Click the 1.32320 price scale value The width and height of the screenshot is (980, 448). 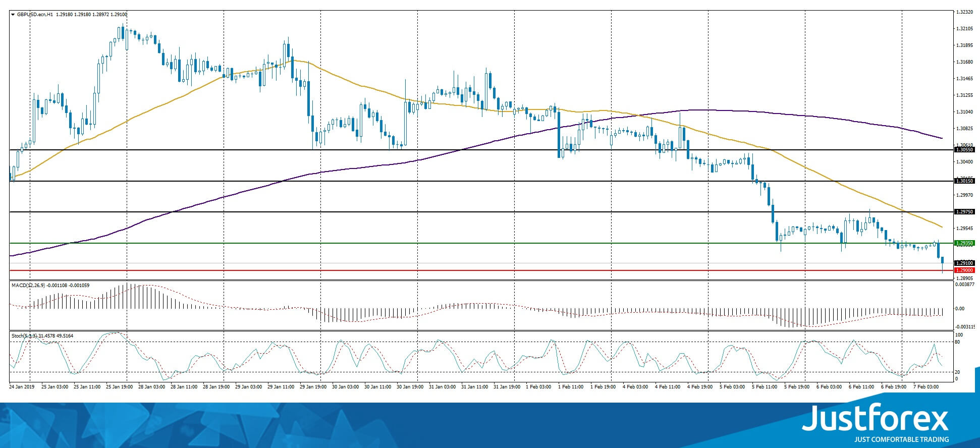pos(964,12)
